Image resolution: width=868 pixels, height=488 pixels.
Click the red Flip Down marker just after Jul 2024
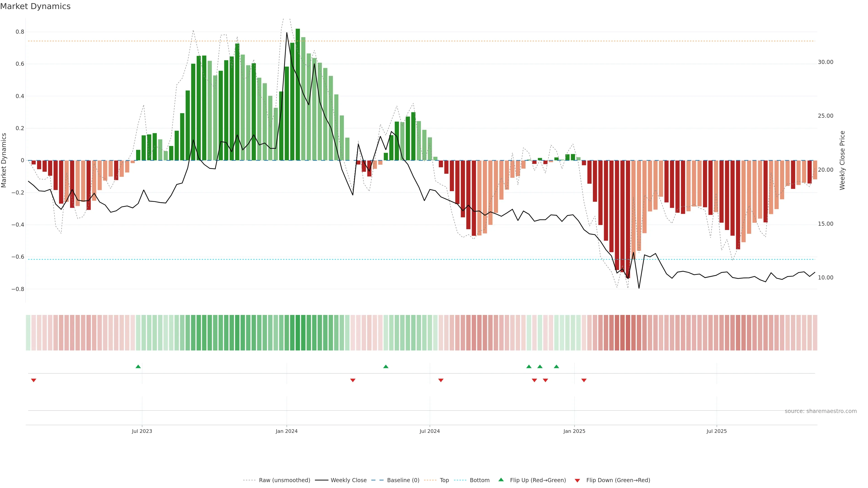441,380
